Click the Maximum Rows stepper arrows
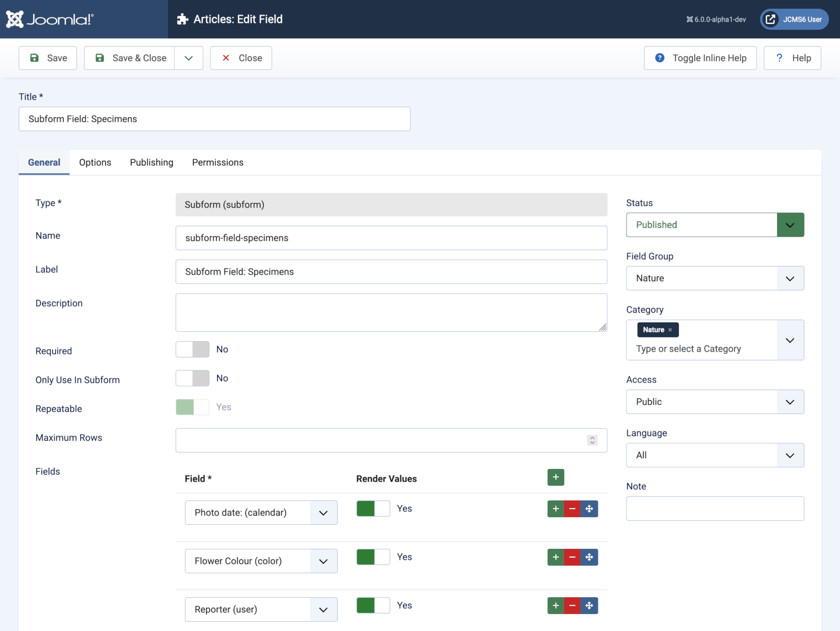 [x=592, y=440]
